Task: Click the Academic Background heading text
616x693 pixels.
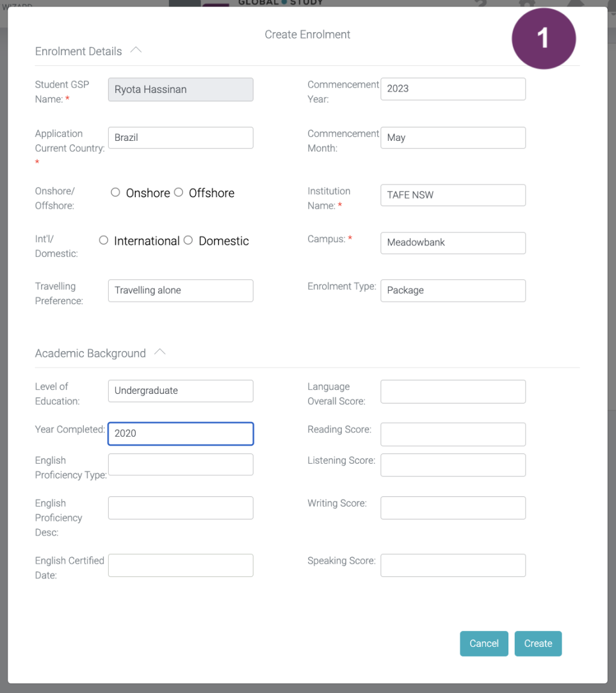Action: click(90, 353)
